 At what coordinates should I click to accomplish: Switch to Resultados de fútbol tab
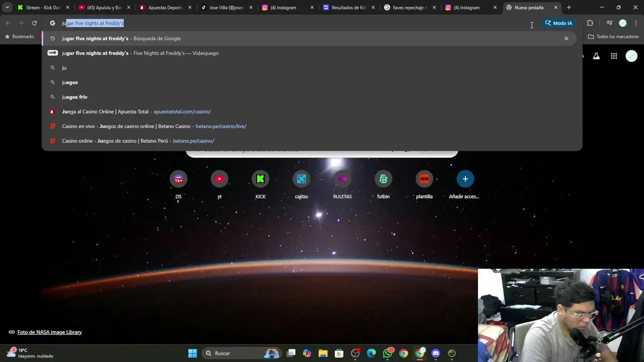point(348,8)
